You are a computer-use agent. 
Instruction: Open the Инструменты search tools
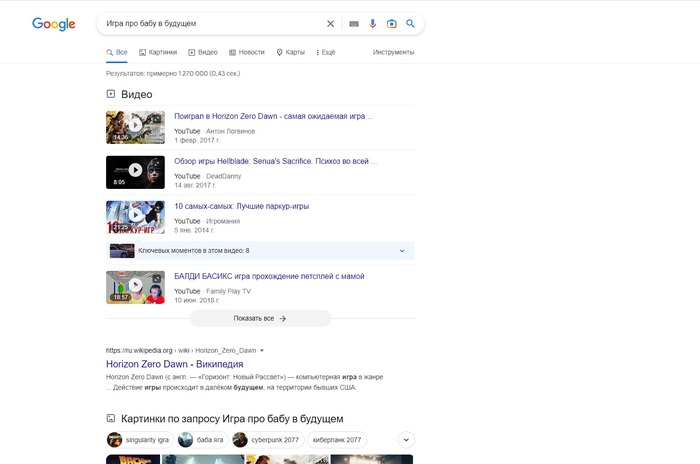click(x=393, y=52)
